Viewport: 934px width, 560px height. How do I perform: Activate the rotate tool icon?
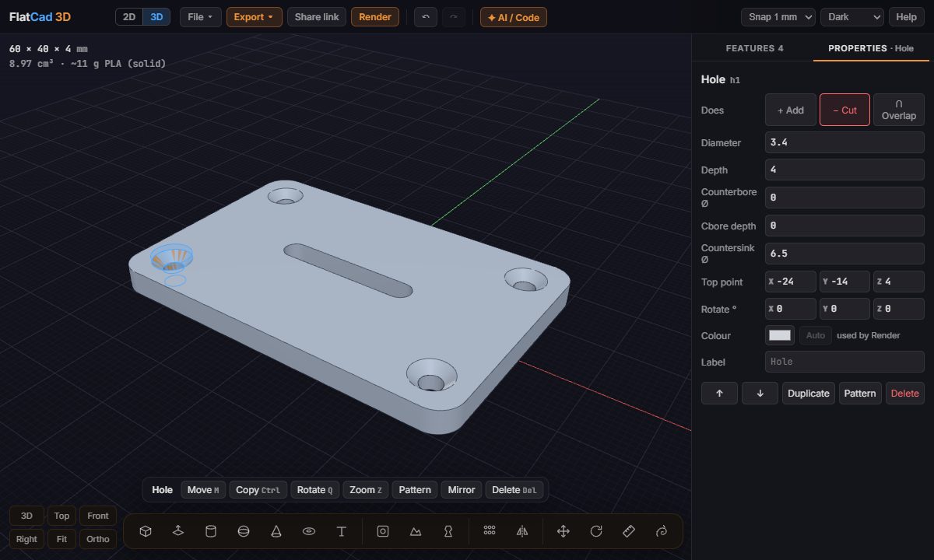pos(596,531)
